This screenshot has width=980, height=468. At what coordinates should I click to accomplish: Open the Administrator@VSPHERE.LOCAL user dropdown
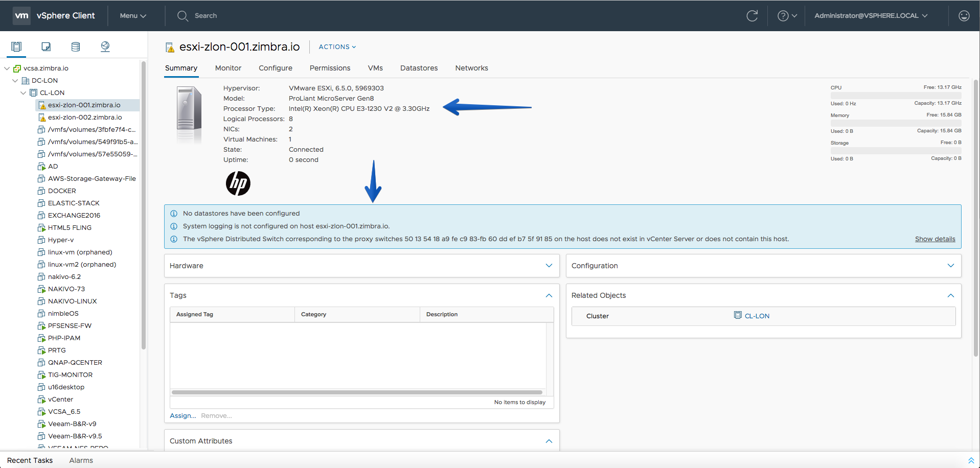coord(871,16)
